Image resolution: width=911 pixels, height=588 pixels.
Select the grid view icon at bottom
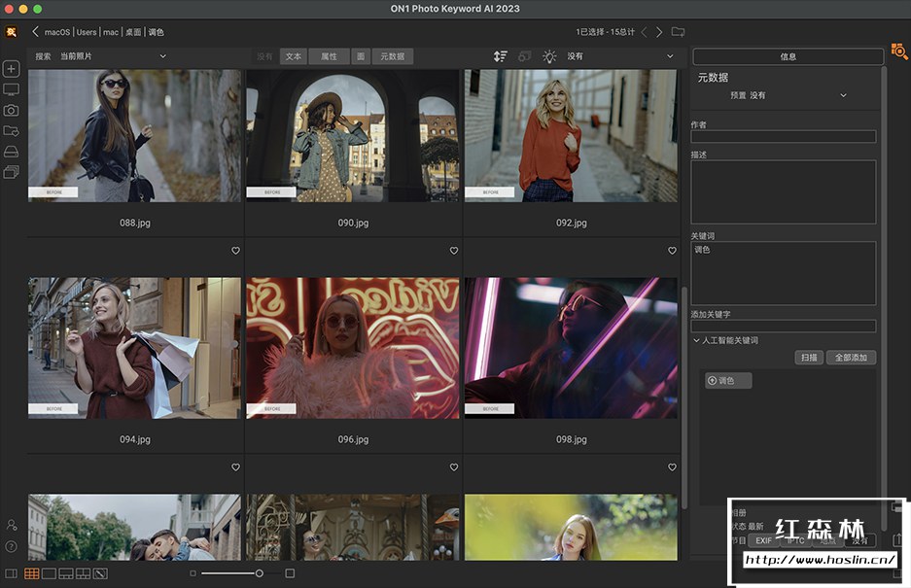point(32,573)
